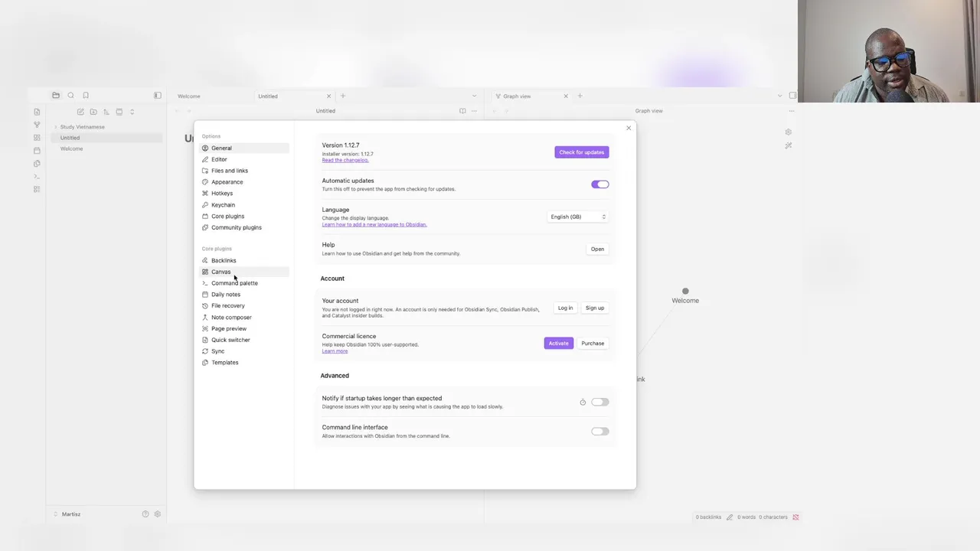This screenshot has width=980, height=551.
Task: Open the search magnifier in sidebar
Action: coord(70,96)
